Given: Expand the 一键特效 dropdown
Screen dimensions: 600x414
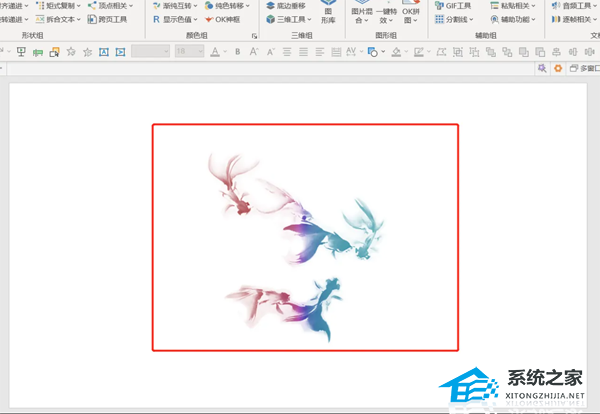Looking at the screenshot, I should click(386, 13).
